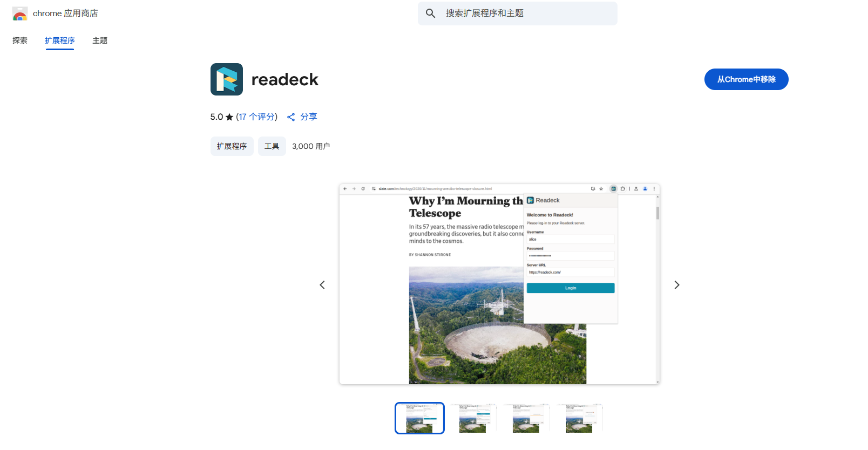Image resolution: width=868 pixels, height=450 pixels.
Task: Click 从Chrome中移除 button
Action: (746, 79)
